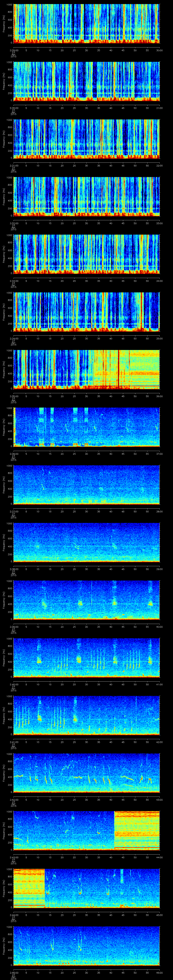Click the spectrogram panel starting at 2:30:00
The height and width of the screenshot is (980, 173).
coord(87,81)
